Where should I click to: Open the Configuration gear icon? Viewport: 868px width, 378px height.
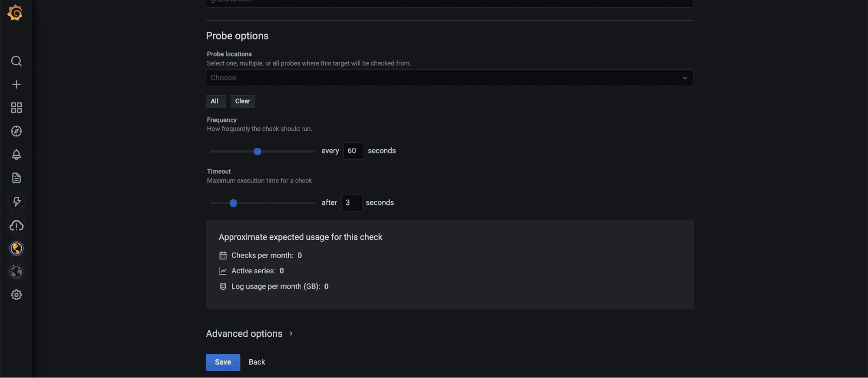[x=17, y=295]
